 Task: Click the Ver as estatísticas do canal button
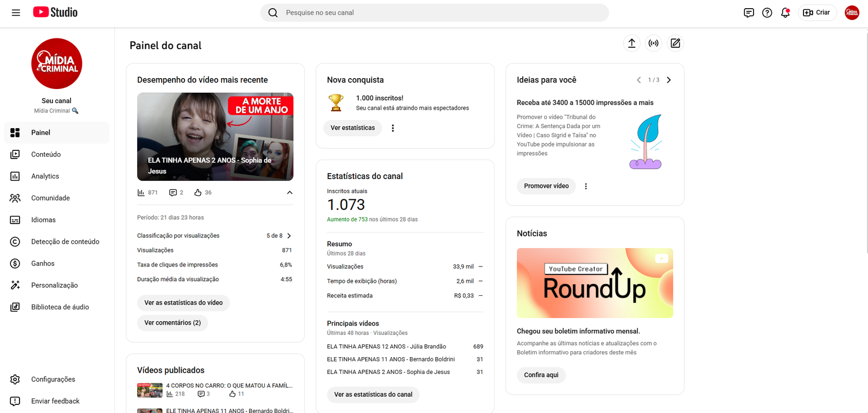pos(373,395)
